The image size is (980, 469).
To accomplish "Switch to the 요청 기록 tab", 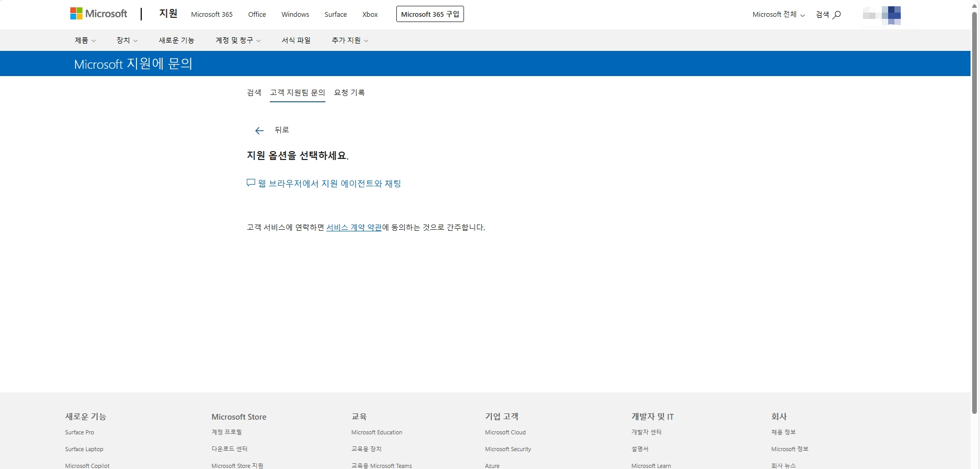I will click(350, 92).
